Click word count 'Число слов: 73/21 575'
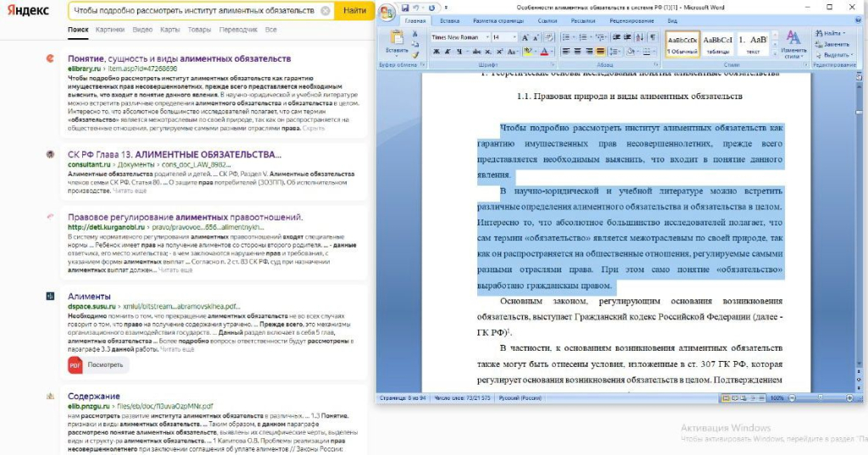Screen dimensions: 868x455 [462, 398]
